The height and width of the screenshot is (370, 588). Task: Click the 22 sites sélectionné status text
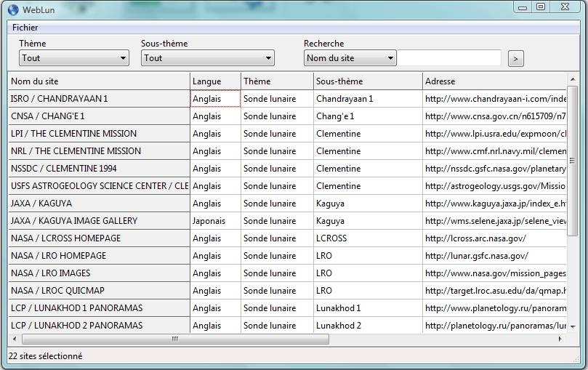click(45, 356)
